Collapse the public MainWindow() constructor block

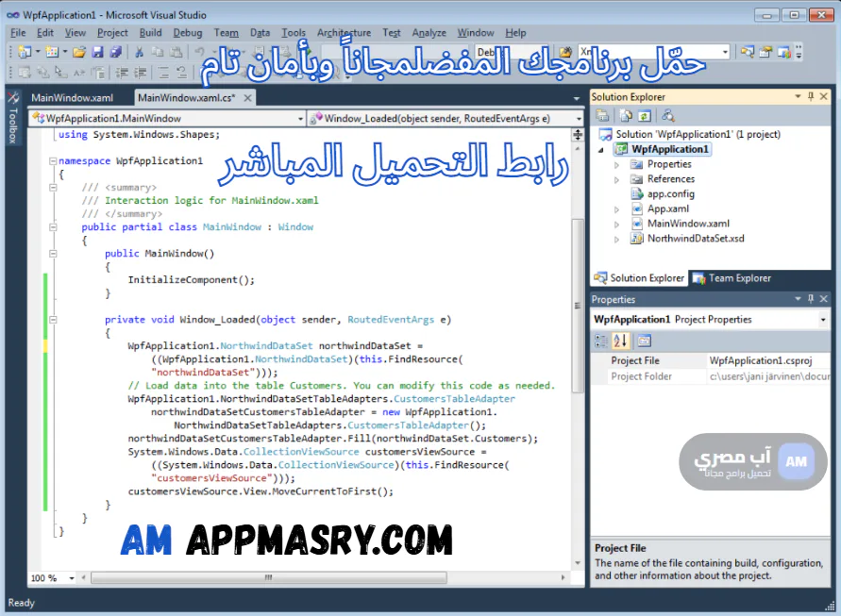(x=53, y=253)
